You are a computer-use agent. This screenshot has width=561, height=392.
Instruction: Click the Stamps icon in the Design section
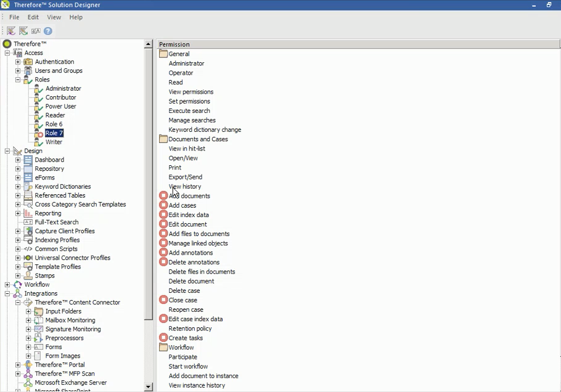tap(27, 276)
